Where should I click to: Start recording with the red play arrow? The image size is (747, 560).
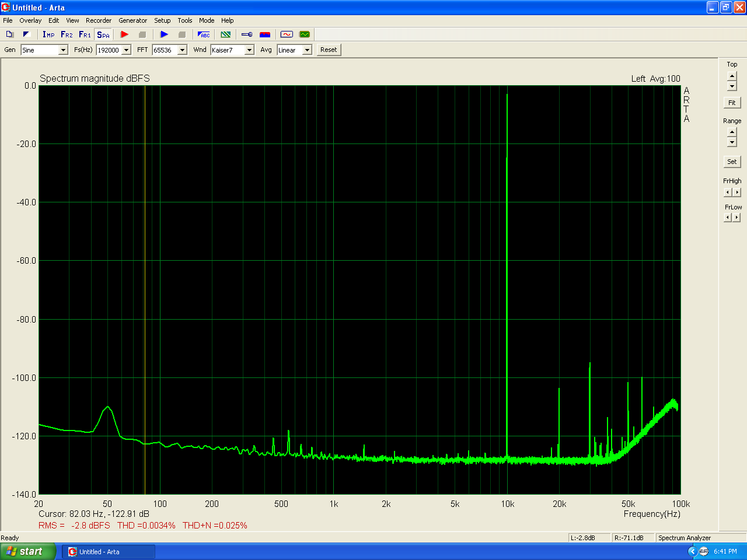(124, 34)
